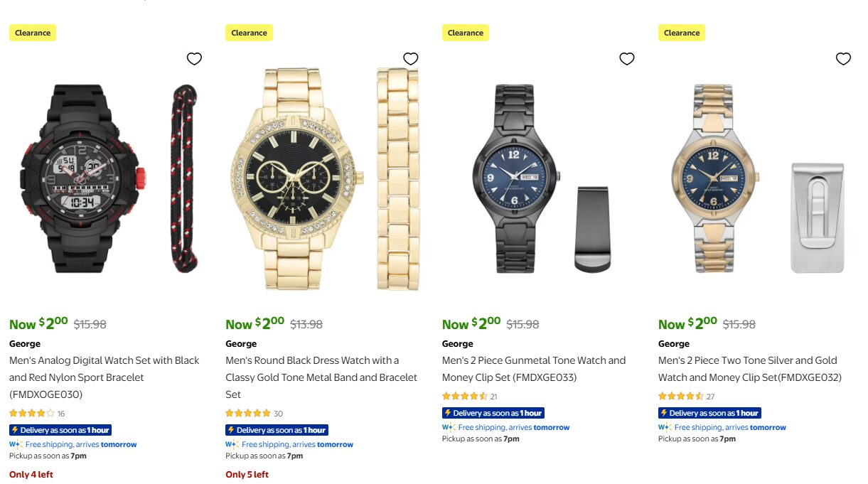The image size is (868, 484).
Task: Click star rating with 16 reviews
Action: click(32, 413)
